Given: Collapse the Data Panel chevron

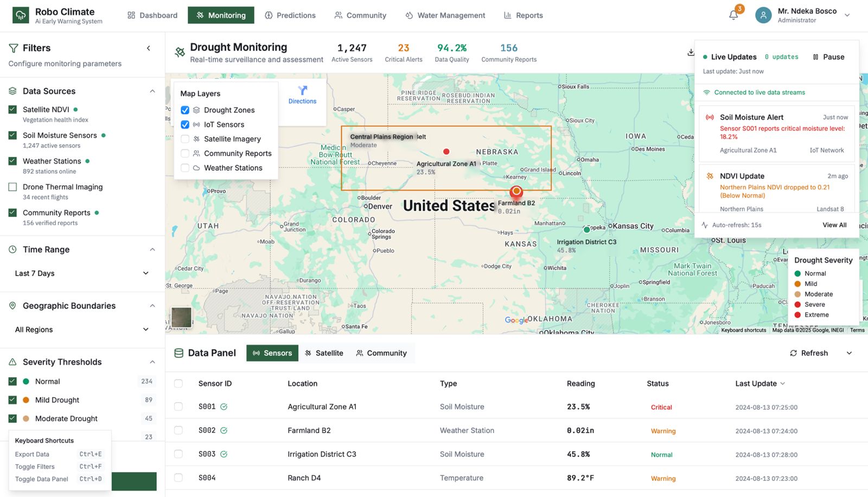Looking at the screenshot, I should tap(849, 353).
